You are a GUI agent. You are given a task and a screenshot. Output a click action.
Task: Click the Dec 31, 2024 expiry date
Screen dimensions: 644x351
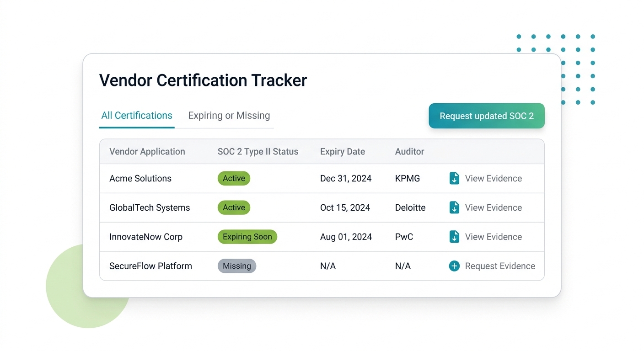[x=346, y=178]
